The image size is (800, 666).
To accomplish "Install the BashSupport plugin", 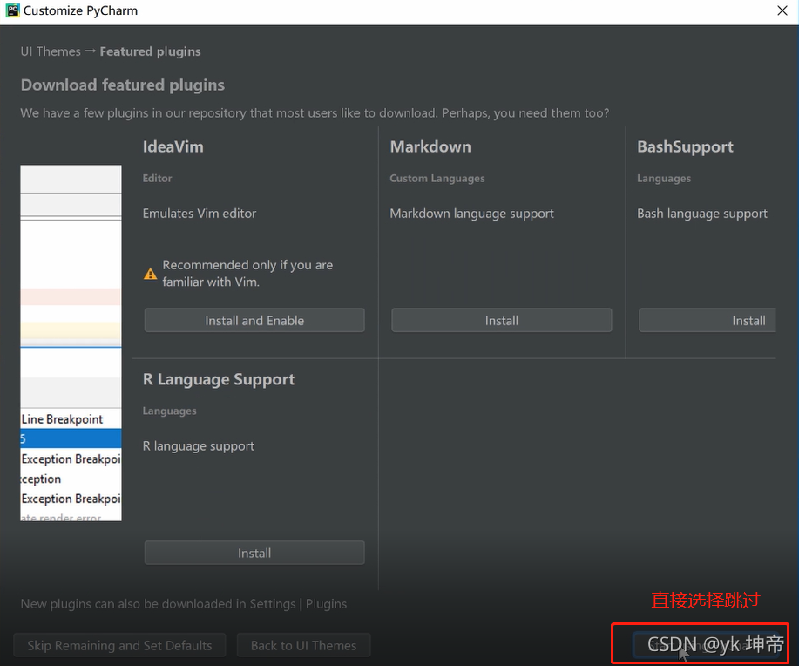I will (x=707, y=320).
